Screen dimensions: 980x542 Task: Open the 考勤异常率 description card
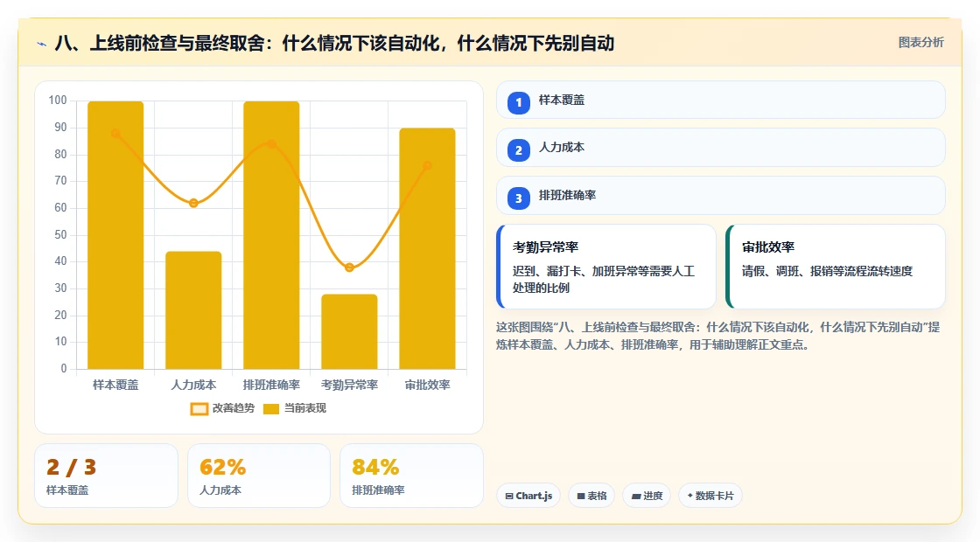click(x=606, y=267)
